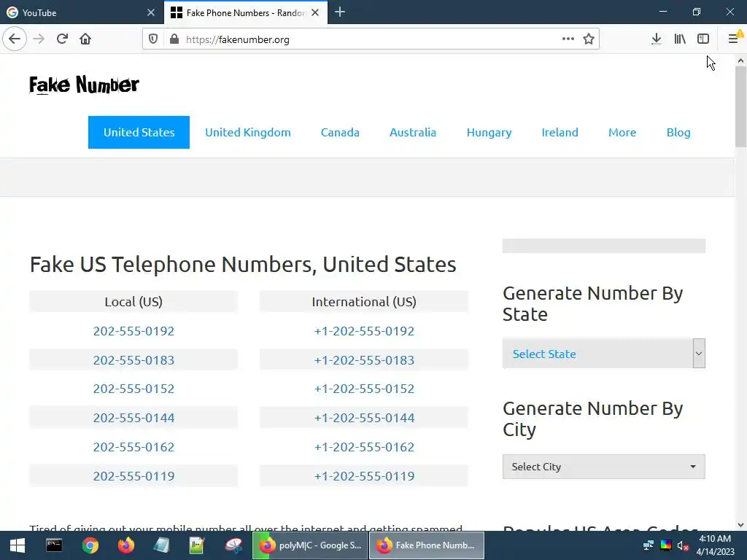Open the browser home page

click(85, 39)
